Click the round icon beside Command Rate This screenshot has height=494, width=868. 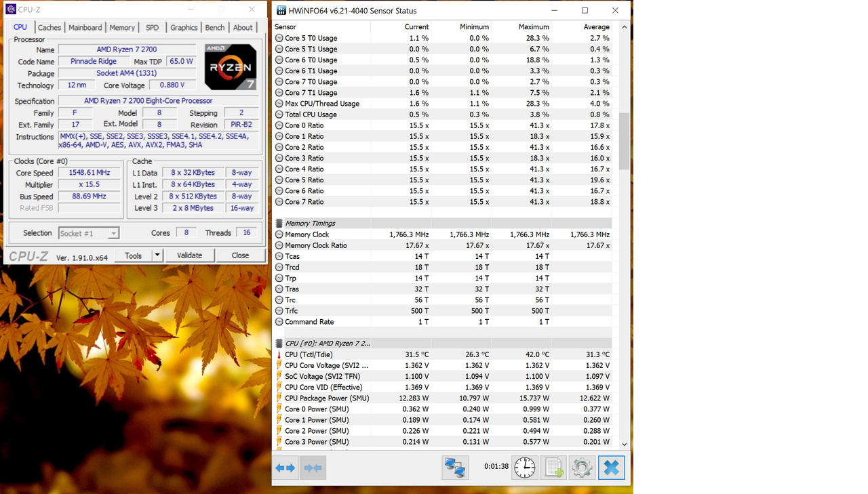tap(279, 322)
